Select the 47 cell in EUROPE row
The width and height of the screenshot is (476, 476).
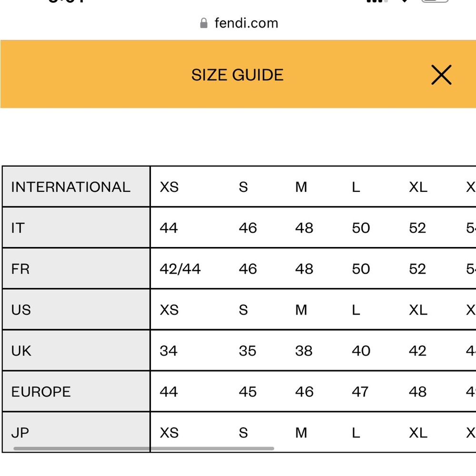360,392
